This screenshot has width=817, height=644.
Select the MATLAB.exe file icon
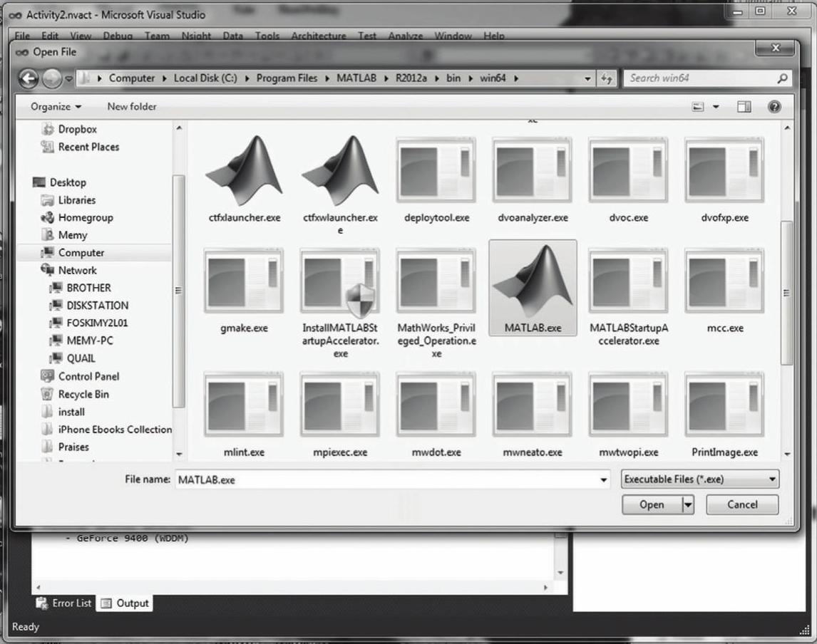tap(533, 281)
